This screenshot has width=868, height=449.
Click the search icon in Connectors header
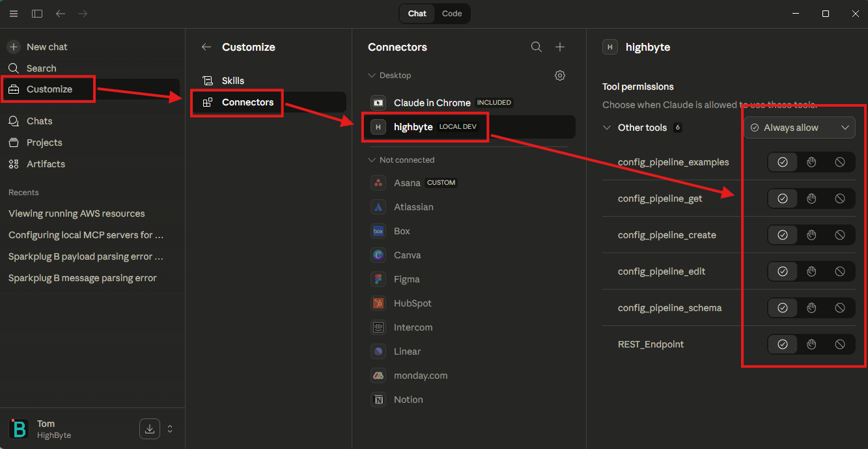pyautogui.click(x=536, y=47)
